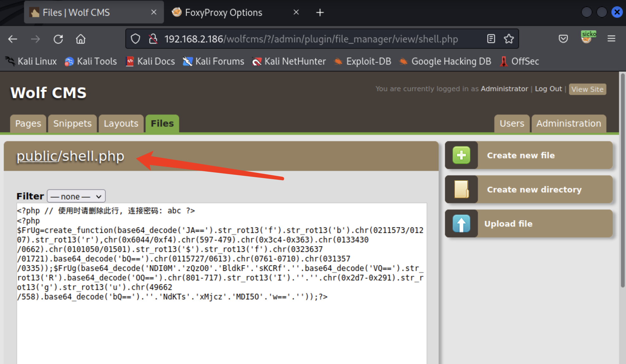Open the public directory link in path
The width and height of the screenshot is (626, 364).
pos(36,156)
